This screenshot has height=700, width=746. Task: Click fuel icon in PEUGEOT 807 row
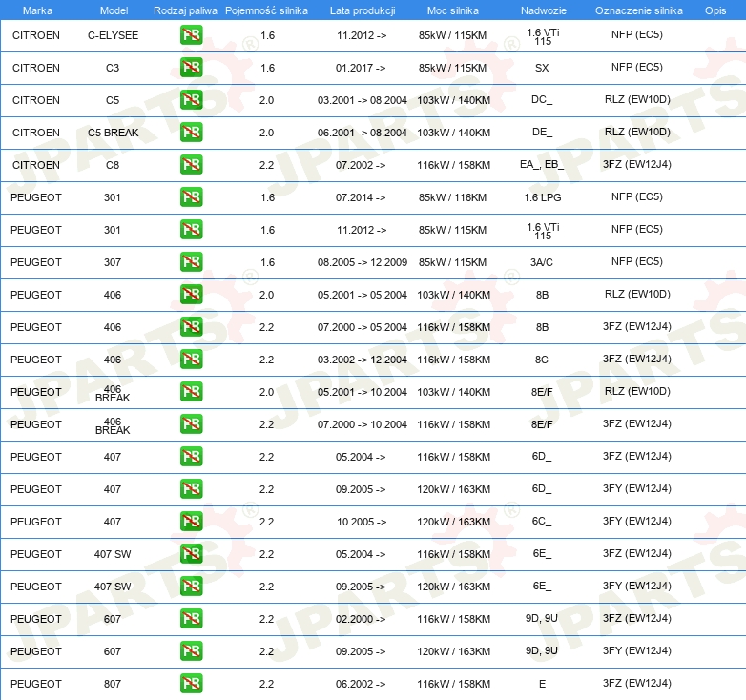[191, 684]
